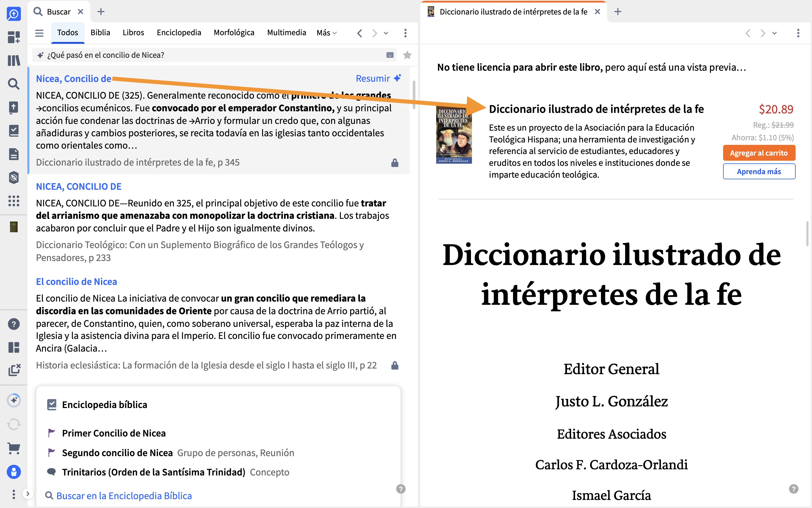Screen dimensions: 812x508
Task: Open the user account avatar icon
Action: [14, 472]
